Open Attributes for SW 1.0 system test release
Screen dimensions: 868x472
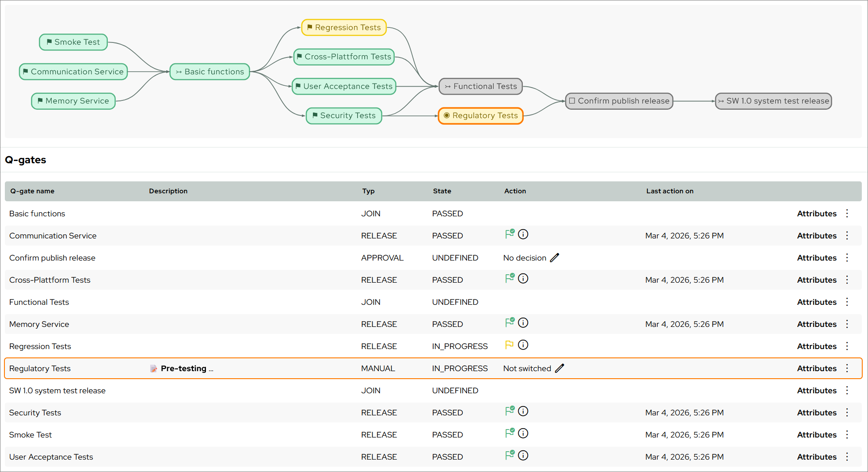(x=816, y=391)
